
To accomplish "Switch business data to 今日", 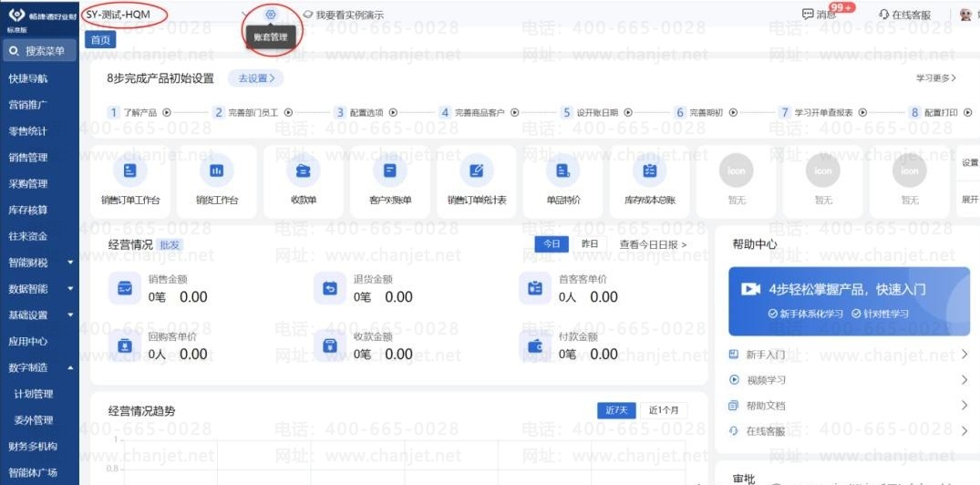I will point(552,244).
